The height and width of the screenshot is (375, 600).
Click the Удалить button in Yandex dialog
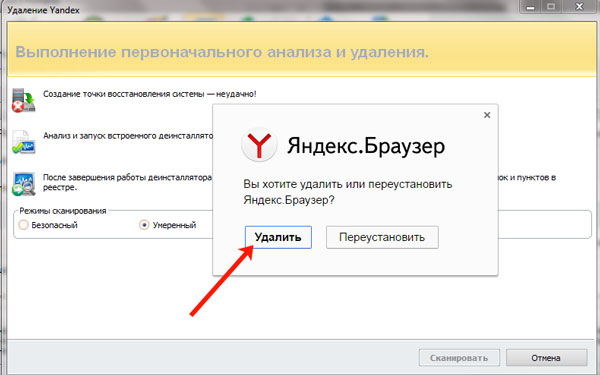point(278,237)
